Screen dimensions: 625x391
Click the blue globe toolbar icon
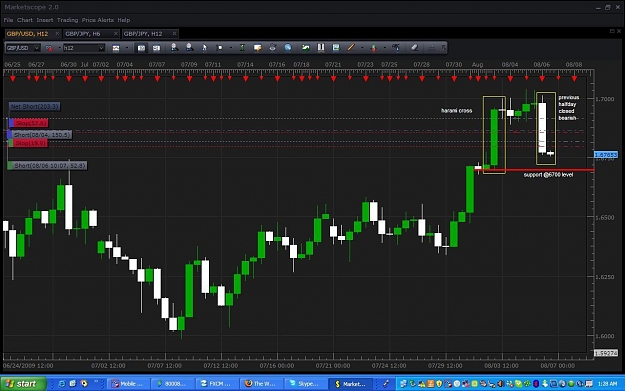pyautogui.click(x=288, y=48)
